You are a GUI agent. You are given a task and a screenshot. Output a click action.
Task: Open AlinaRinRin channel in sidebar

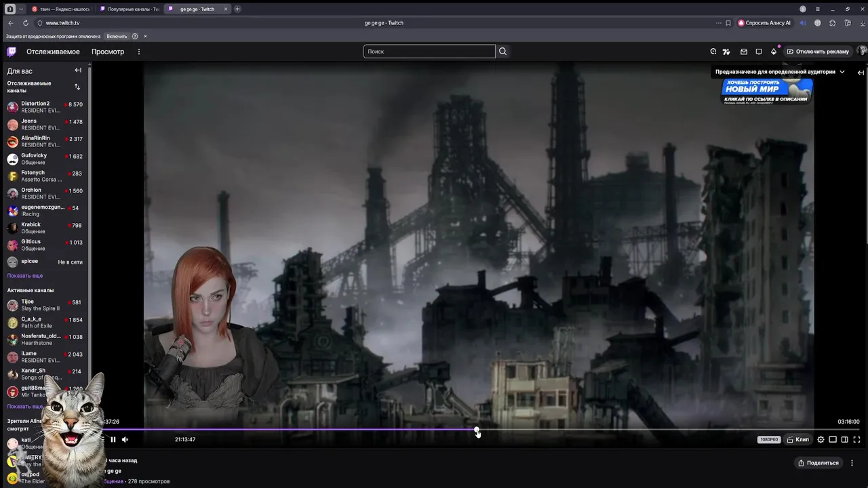point(45,142)
